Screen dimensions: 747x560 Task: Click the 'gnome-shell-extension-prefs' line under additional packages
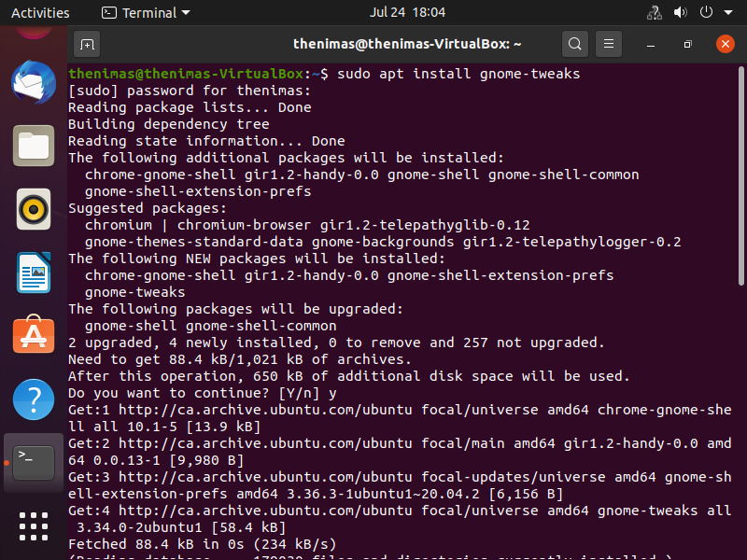coord(198,191)
